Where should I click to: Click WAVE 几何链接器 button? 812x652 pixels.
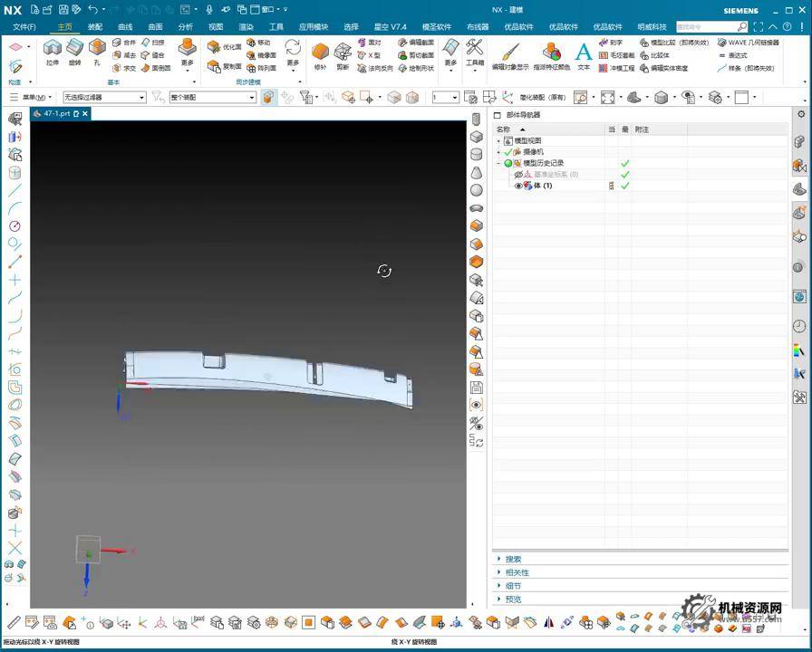[748, 43]
